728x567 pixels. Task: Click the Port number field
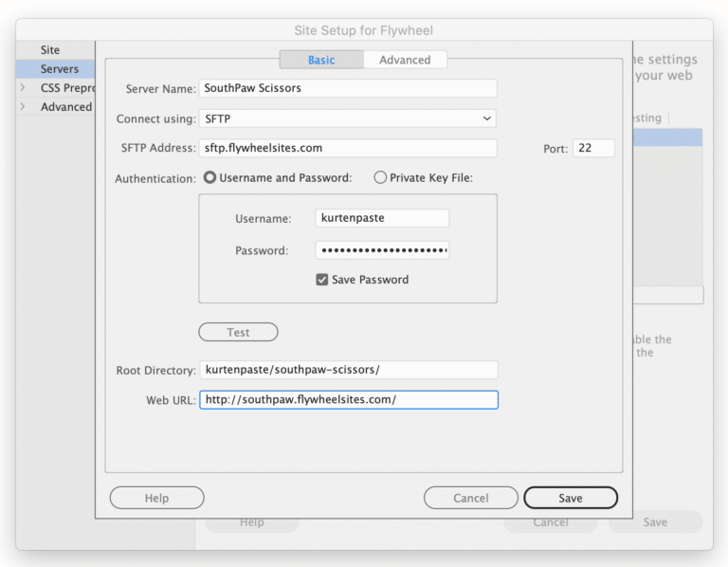(x=593, y=148)
